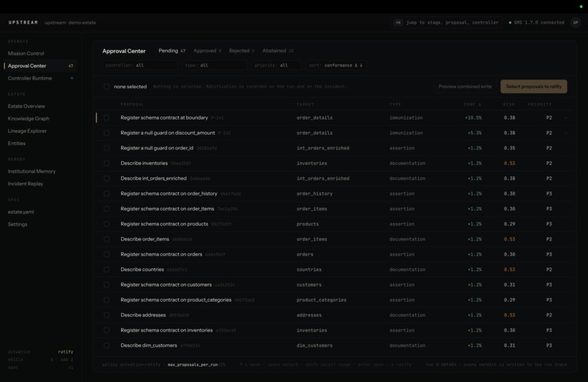Open 'Register schema contract on customers' proposal
Screen dimensions: 588x382
tap(166, 284)
